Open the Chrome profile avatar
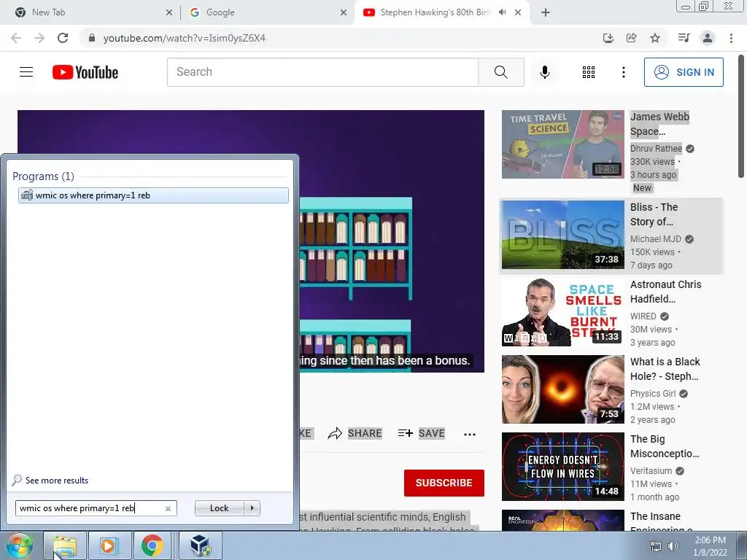This screenshot has height=560, width=747. 708,38
